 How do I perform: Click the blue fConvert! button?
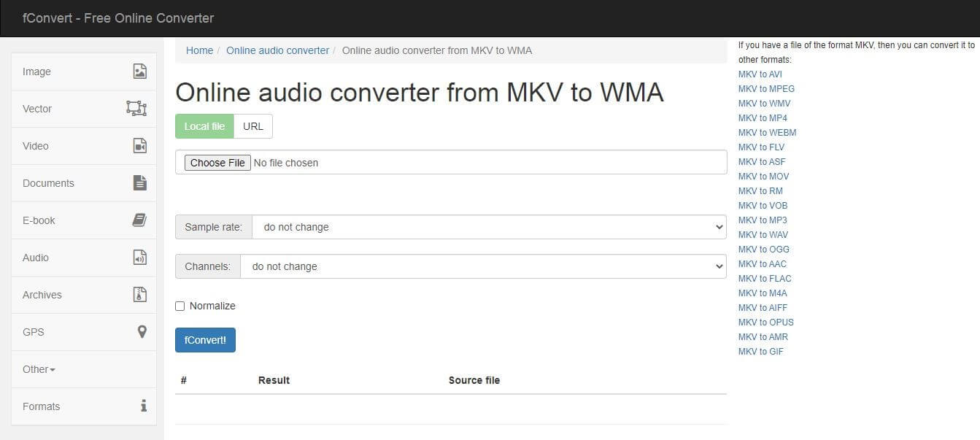click(x=205, y=340)
